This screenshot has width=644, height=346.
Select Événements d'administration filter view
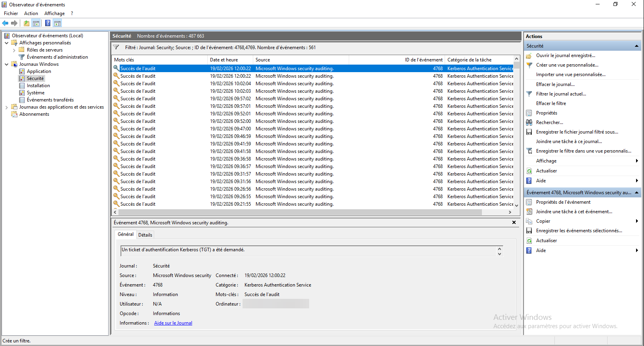[x=57, y=57]
